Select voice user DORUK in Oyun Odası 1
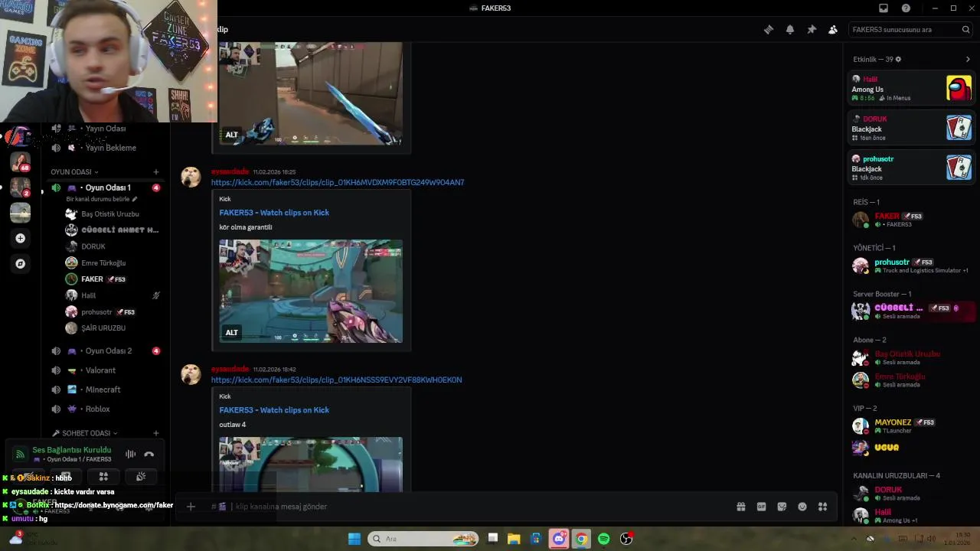 tap(113, 246)
